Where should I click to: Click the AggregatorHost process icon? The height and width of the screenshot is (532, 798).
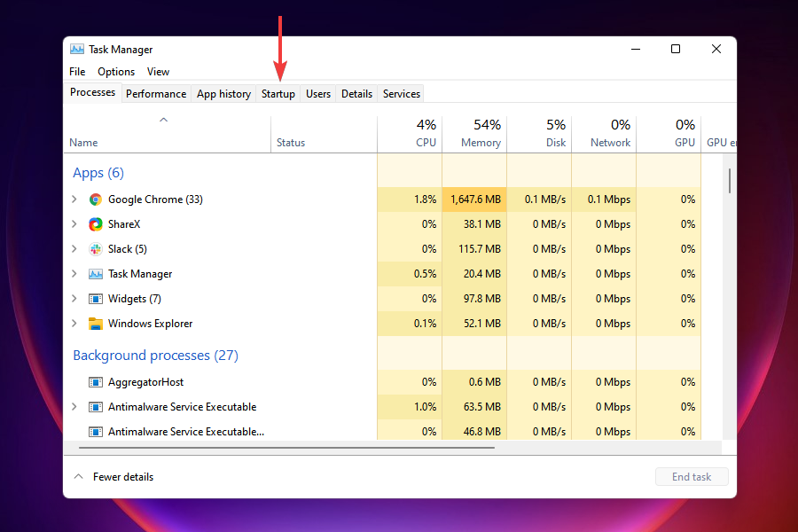(95, 382)
